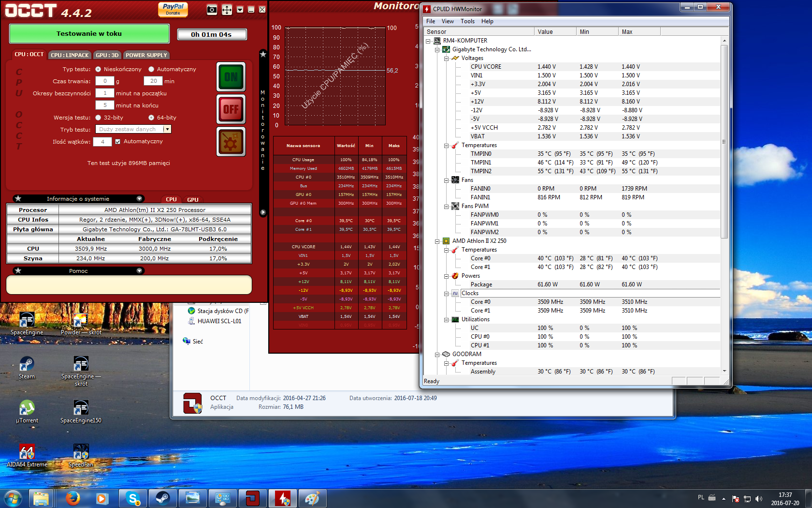Select HUAWEI SCL-L01 in Explorer window
This screenshot has height=508, width=812.
215,321
